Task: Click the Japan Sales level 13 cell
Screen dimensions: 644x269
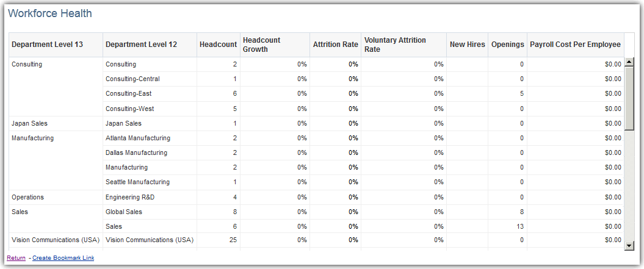Action: point(56,123)
